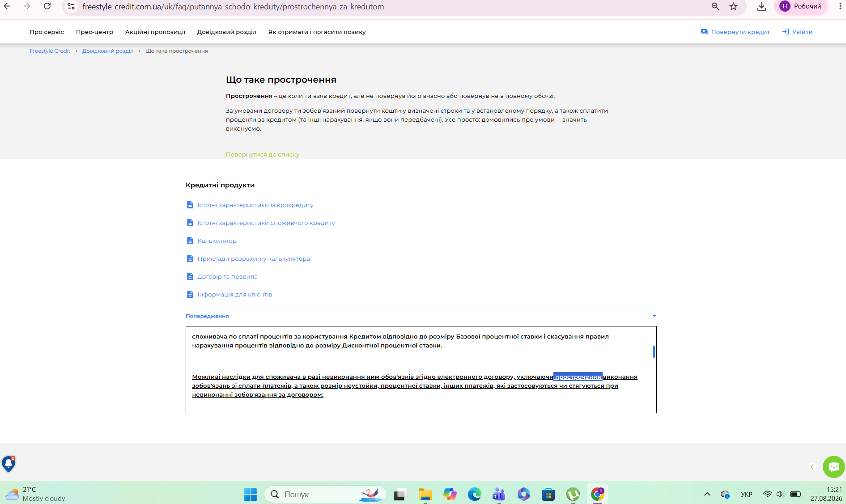Click the УКР language indicator

(747, 494)
